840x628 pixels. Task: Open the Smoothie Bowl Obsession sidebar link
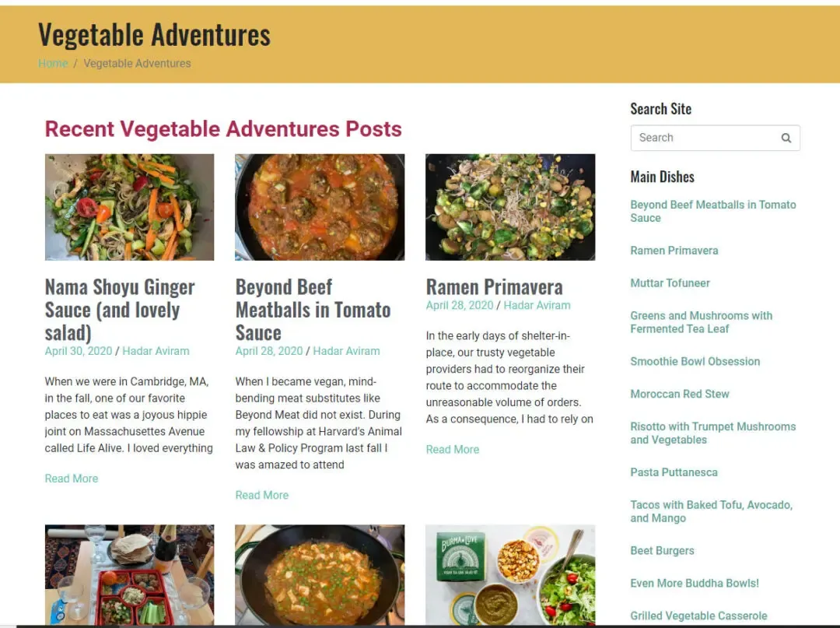coord(695,361)
